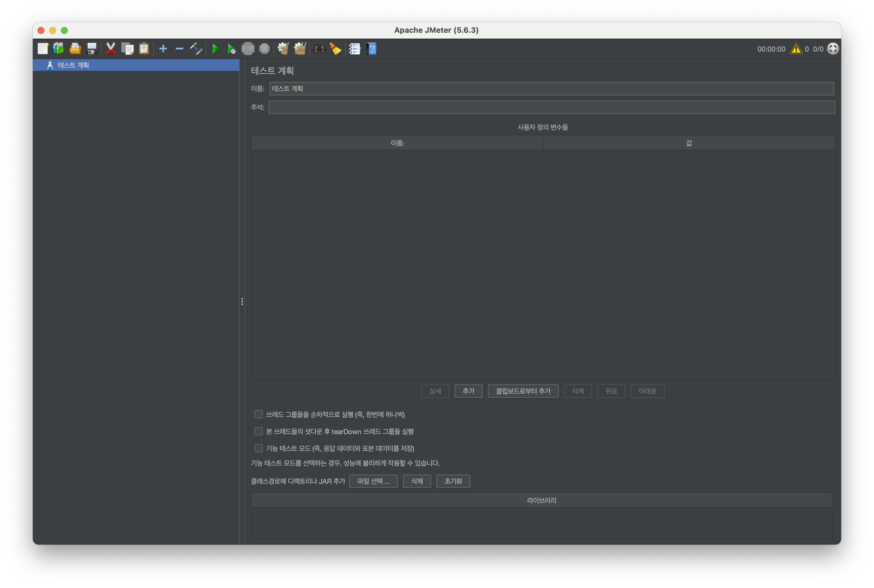Screen dimensions: 874x588
Task: Open the search dialog via binoculars icon
Action: tap(319, 48)
